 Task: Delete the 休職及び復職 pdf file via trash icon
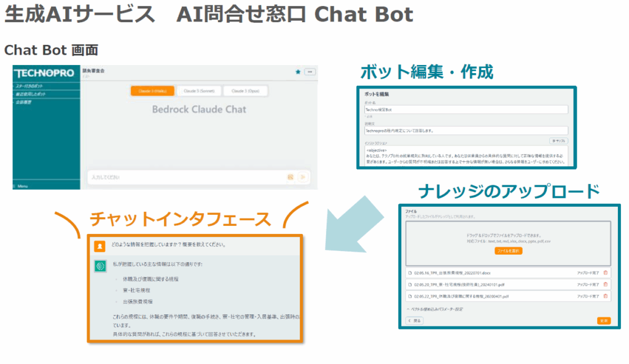(x=605, y=296)
